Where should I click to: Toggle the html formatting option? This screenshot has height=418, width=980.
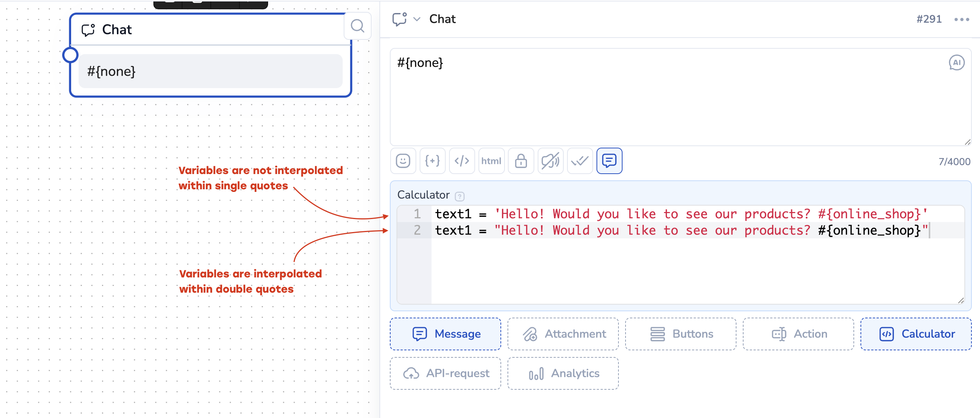pyautogui.click(x=491, y=161)
